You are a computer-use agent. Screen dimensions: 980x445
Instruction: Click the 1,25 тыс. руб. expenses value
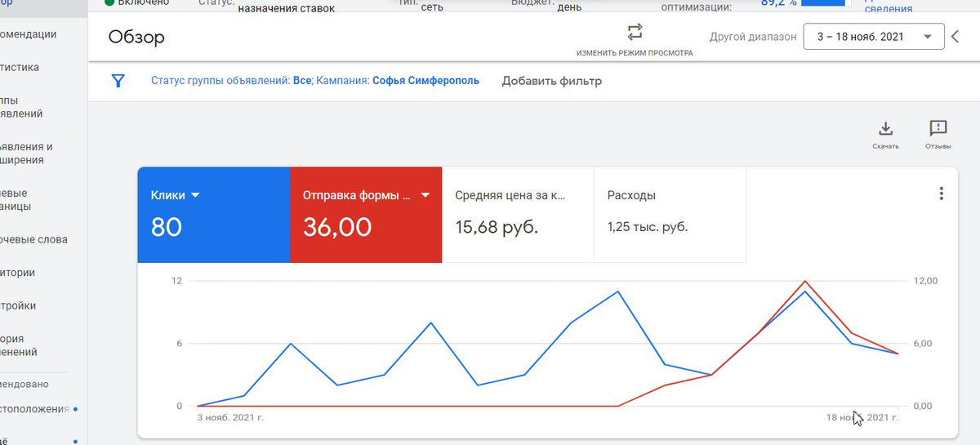[x=648, y=227]
